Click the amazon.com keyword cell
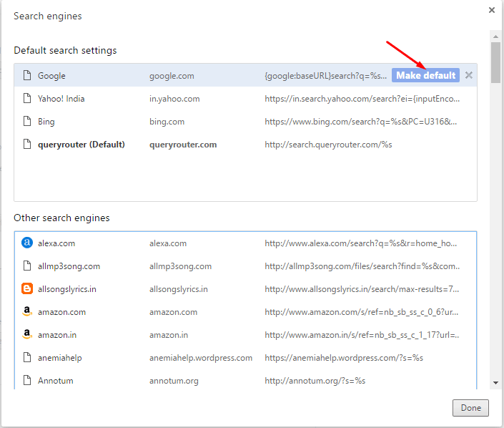This screenshot has width=504, height=428. [x=173, y=312]
